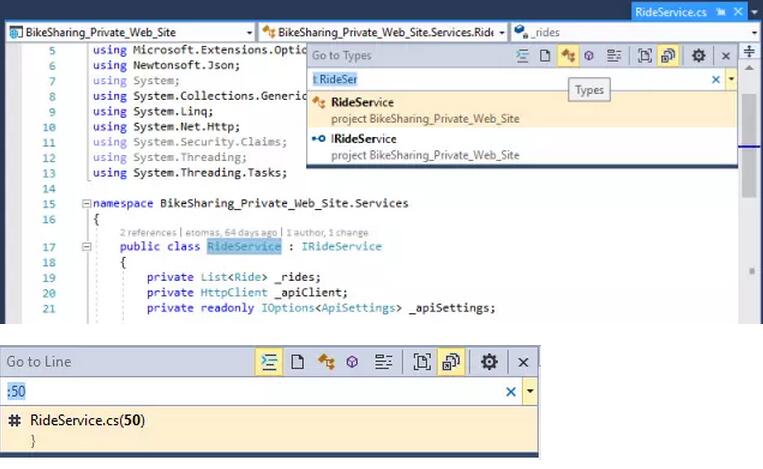Toggle current document scope in Go to Types bar
The width and height of the screenshot is (763, 469).
click(x=645, y=56)
